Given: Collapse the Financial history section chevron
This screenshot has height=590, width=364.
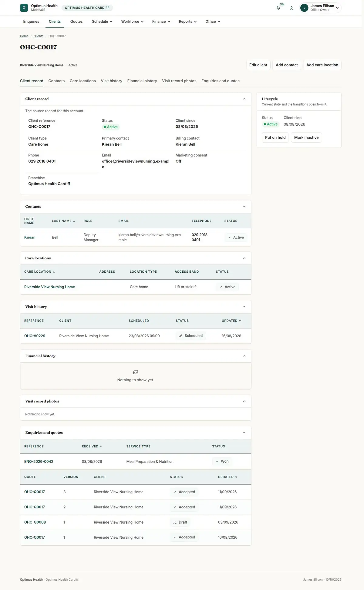Looking at the screenshot, I should pos(244,356).
